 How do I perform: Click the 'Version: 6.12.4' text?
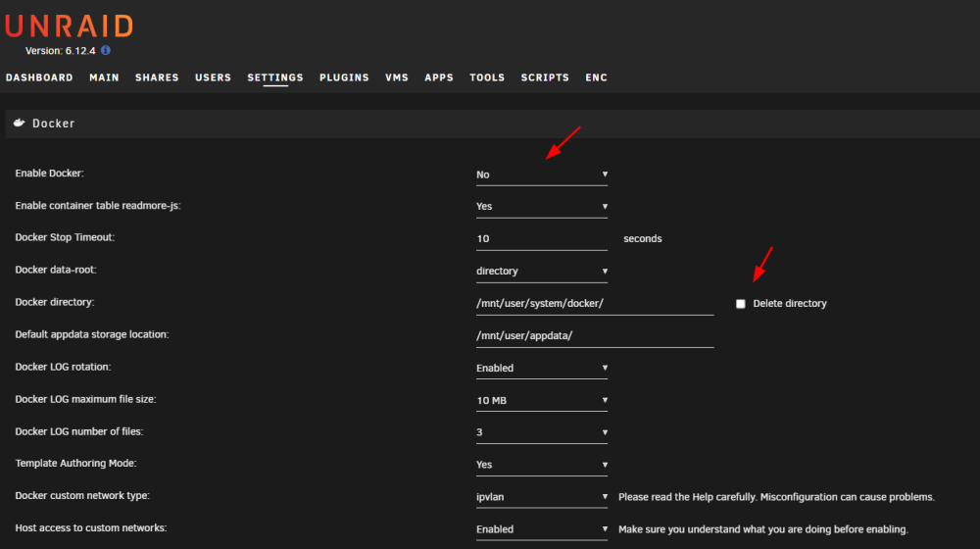[61, 51]
